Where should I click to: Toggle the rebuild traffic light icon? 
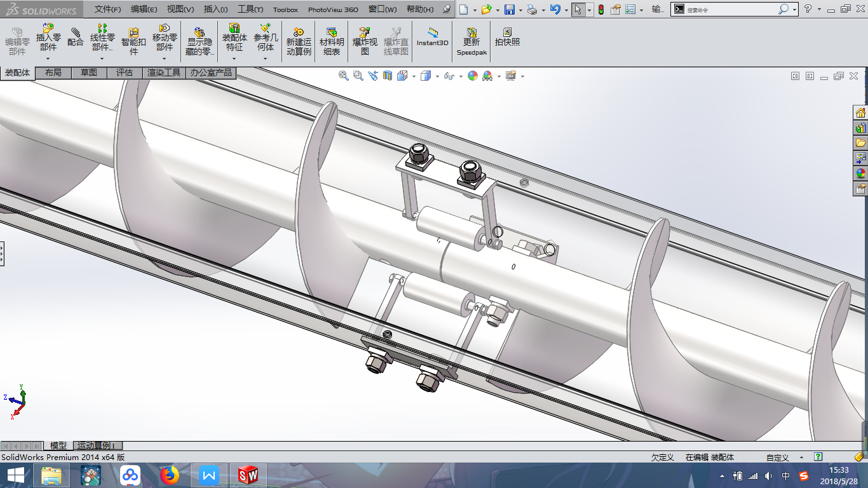click(600, 10)
